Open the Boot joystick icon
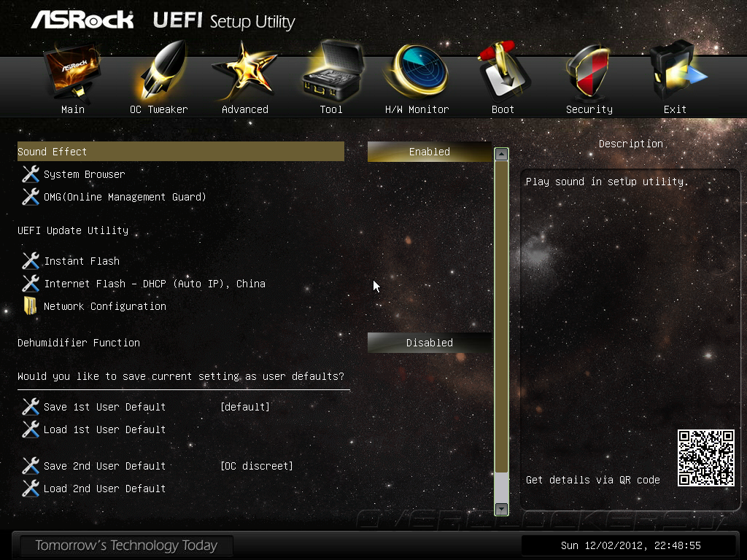 [x=503, y=71]
